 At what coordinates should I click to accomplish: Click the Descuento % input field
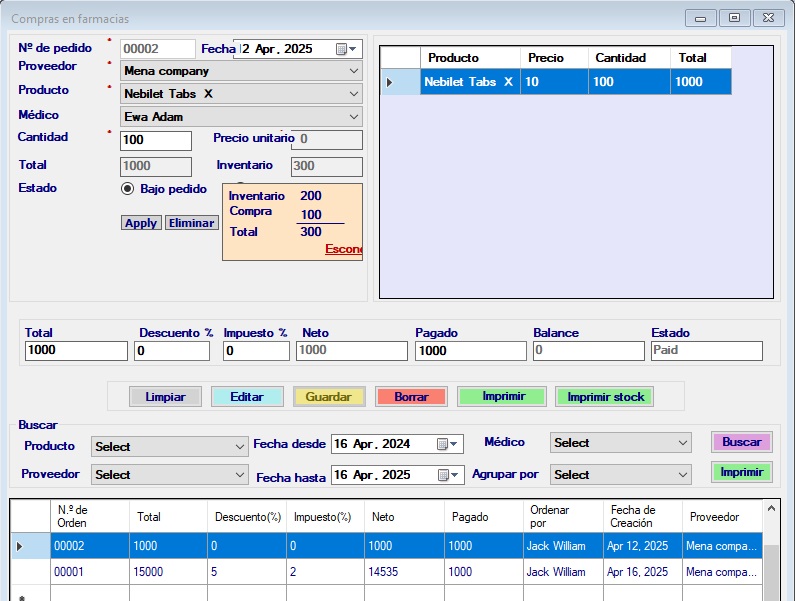coord(171,351)
